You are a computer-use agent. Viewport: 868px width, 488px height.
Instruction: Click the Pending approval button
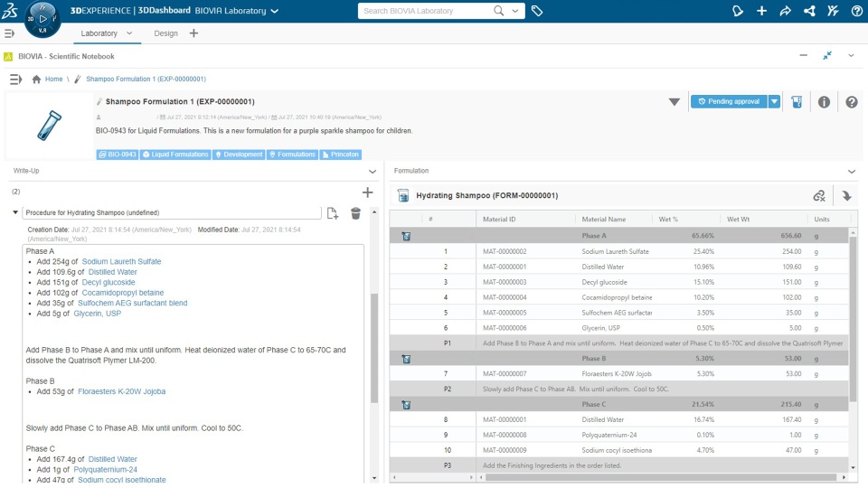(729, 102)
